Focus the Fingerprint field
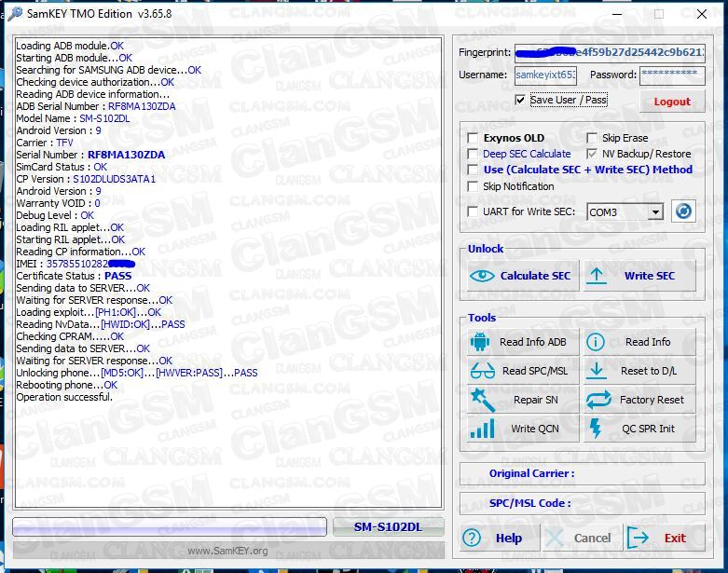 click(x=610, y=52)
